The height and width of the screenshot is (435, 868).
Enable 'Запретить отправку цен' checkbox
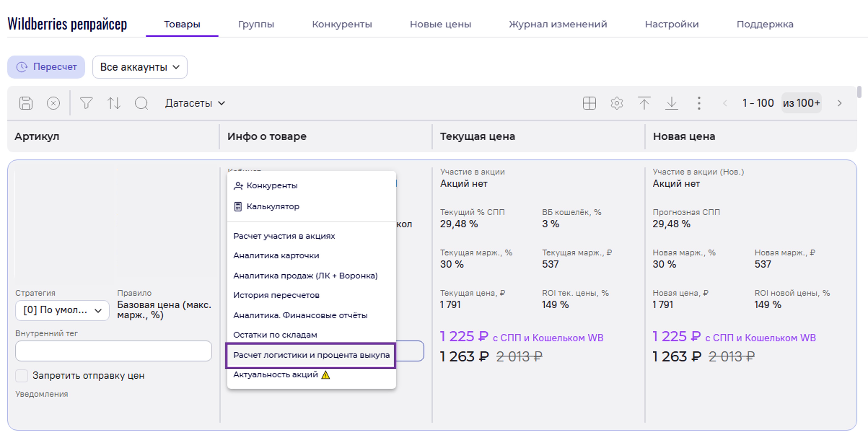(x=22, y=375)
